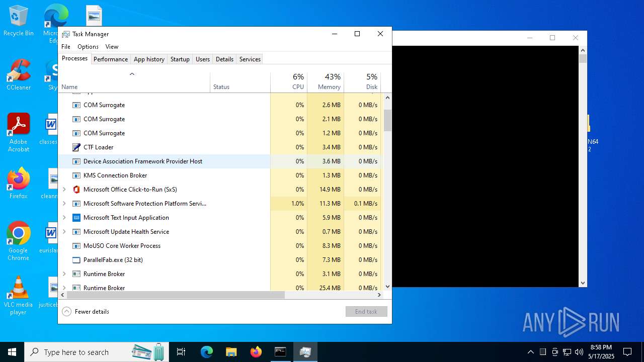The height and width of the screenshot is (362, 644).
Task: Click the End task button
Action: tap(366, 312)
